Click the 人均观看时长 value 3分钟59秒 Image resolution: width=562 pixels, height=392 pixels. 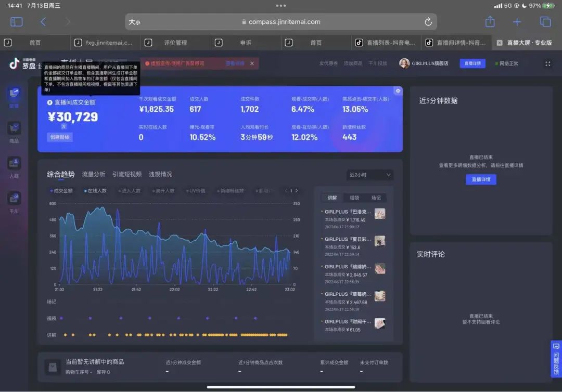[257, 137]
